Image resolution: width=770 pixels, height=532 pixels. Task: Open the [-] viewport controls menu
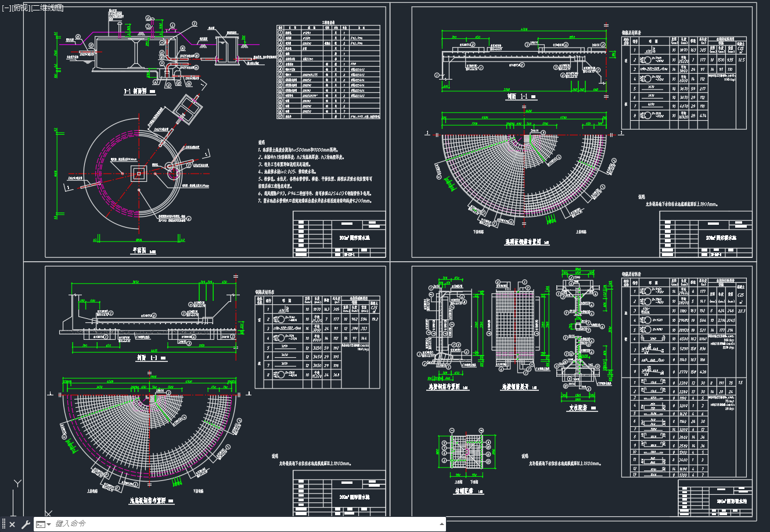pos(6,8)
